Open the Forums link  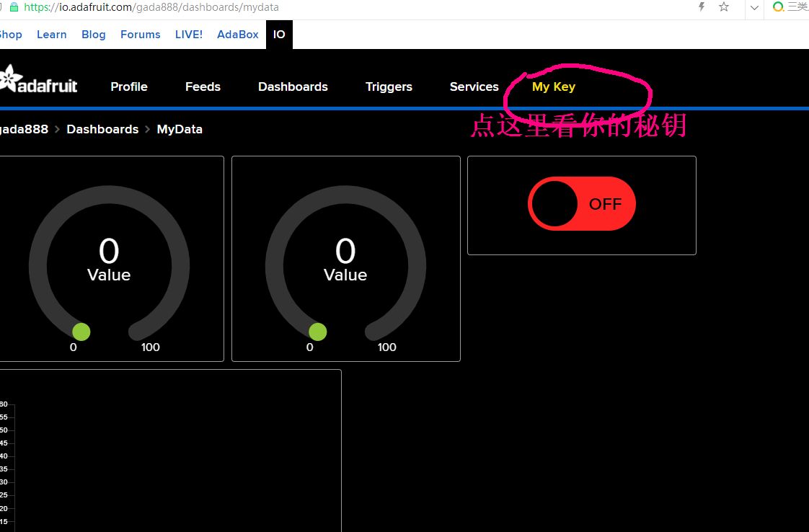tap(141, 35)
